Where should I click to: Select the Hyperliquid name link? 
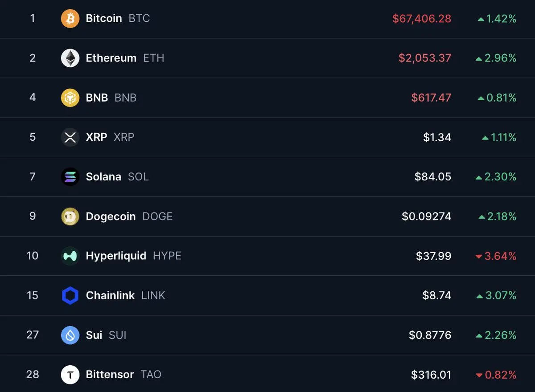116,256
